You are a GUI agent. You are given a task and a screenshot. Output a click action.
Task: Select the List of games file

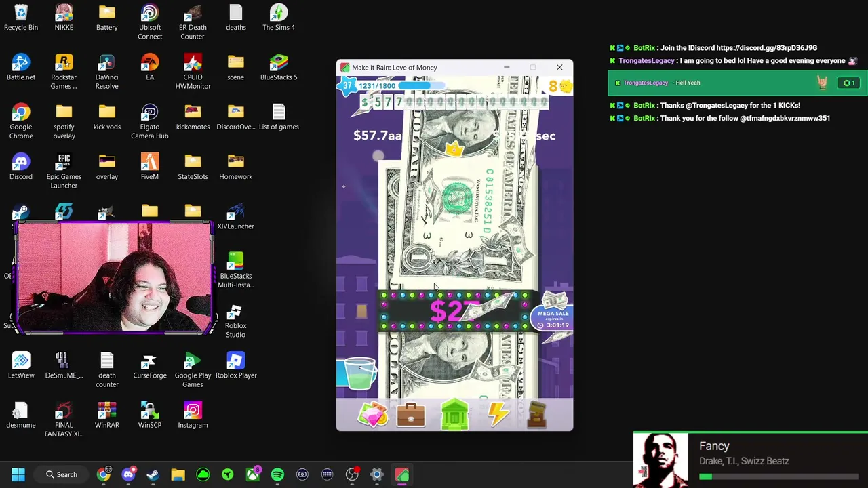[x=279, y=117]
